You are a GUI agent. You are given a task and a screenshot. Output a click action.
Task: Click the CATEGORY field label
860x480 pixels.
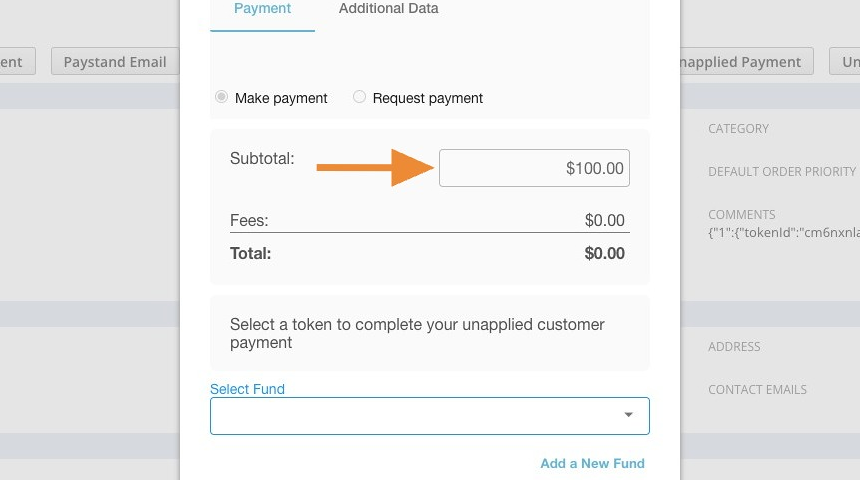pos(738,128)
